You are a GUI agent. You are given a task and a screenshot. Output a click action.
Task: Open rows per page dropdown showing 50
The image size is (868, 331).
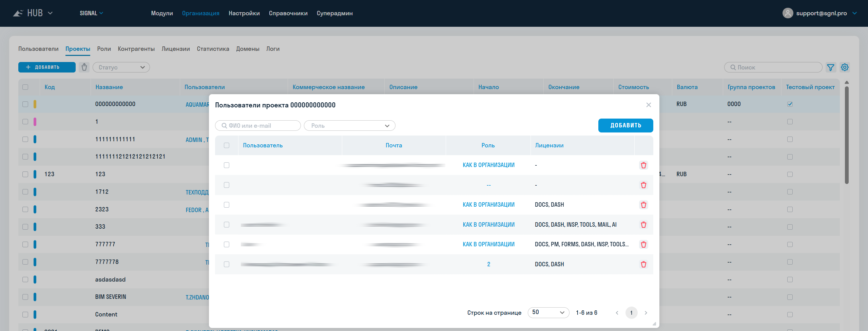tap(548, 312)
